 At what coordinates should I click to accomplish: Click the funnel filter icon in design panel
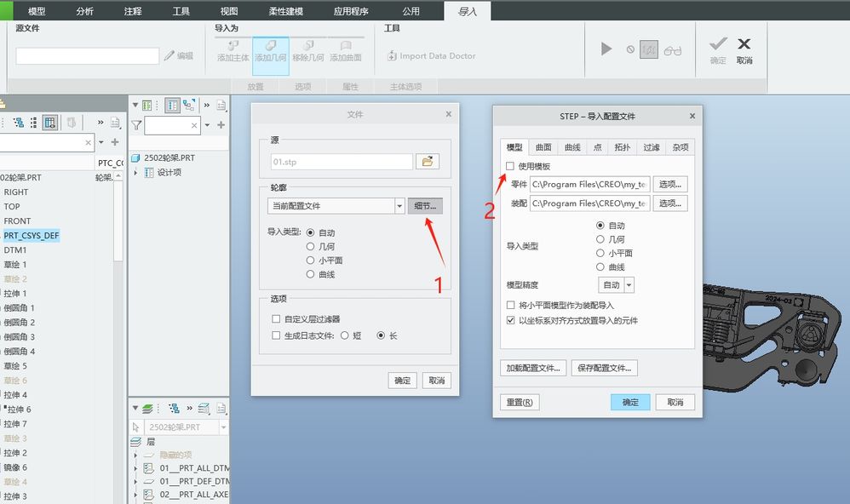pyautogui.click(x=136, y=126)
